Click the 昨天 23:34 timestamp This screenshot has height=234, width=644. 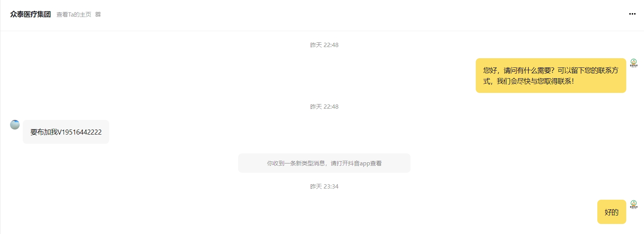[x=324, y=187]
